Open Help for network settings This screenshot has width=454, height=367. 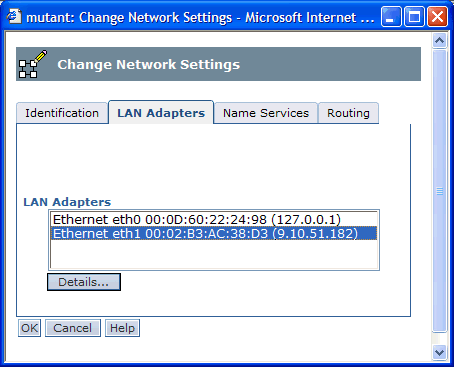[122, 328]
